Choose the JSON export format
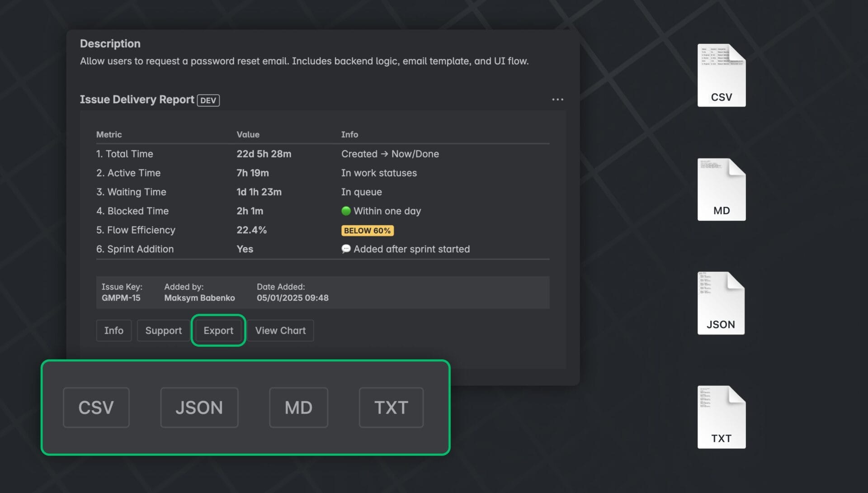The height and width of the screenshot is (493, 868). [199, 408]
